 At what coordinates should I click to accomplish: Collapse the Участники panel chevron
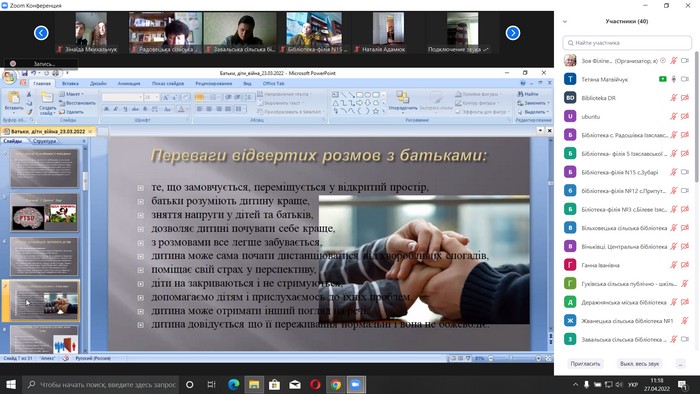point(565,21)
